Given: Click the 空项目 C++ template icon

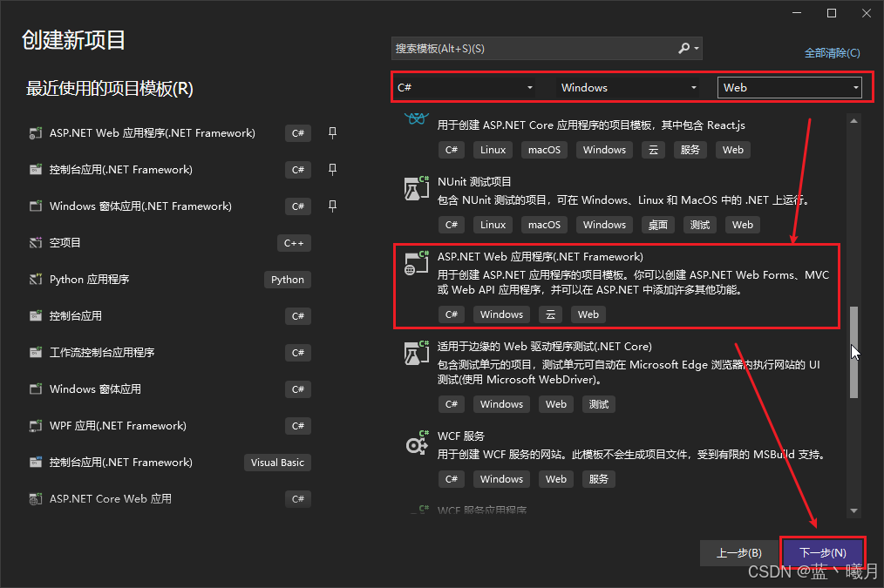Looking at the screenshot, I should tap(36, 243).
